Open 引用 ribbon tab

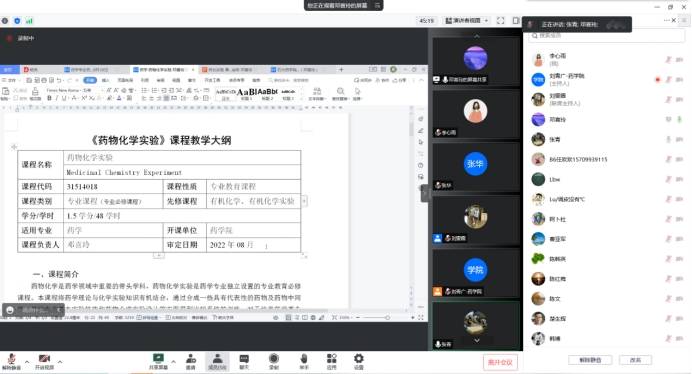point(145,80)
